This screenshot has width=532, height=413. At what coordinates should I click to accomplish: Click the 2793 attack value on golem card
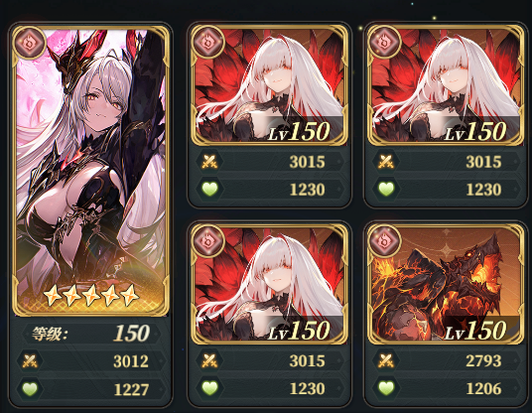483,360
